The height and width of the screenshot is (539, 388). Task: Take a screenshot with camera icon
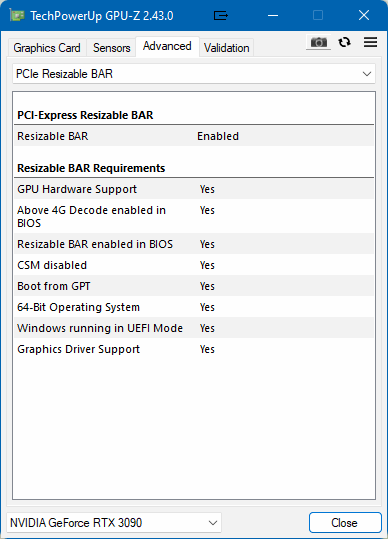pos(319,42)
